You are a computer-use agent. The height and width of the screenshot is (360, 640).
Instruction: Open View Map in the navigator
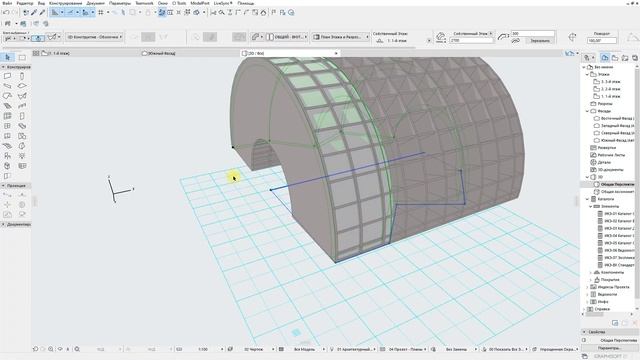615,58
